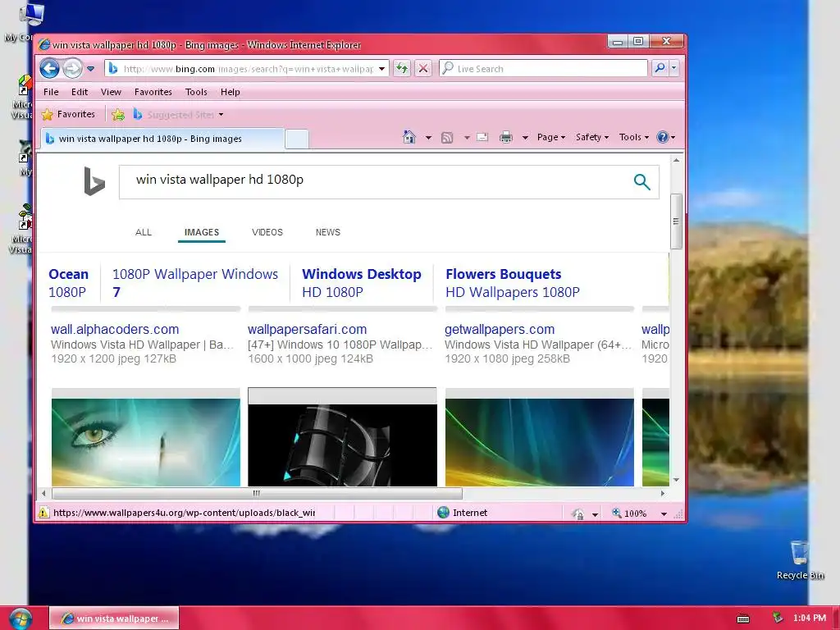This screenshot has height=630, width=840.
Task: Open the File menu
Action: 52,92
